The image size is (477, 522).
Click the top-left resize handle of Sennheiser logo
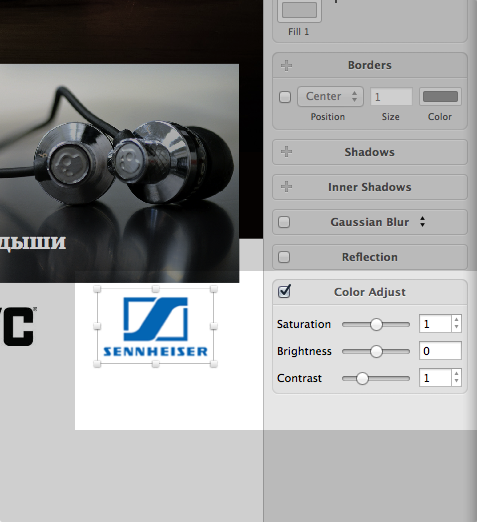point(97,289)
